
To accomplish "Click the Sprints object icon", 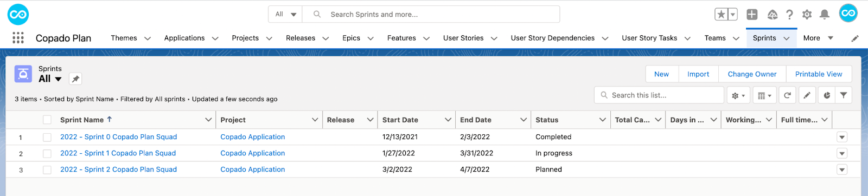I will click(x=23, y=74).
